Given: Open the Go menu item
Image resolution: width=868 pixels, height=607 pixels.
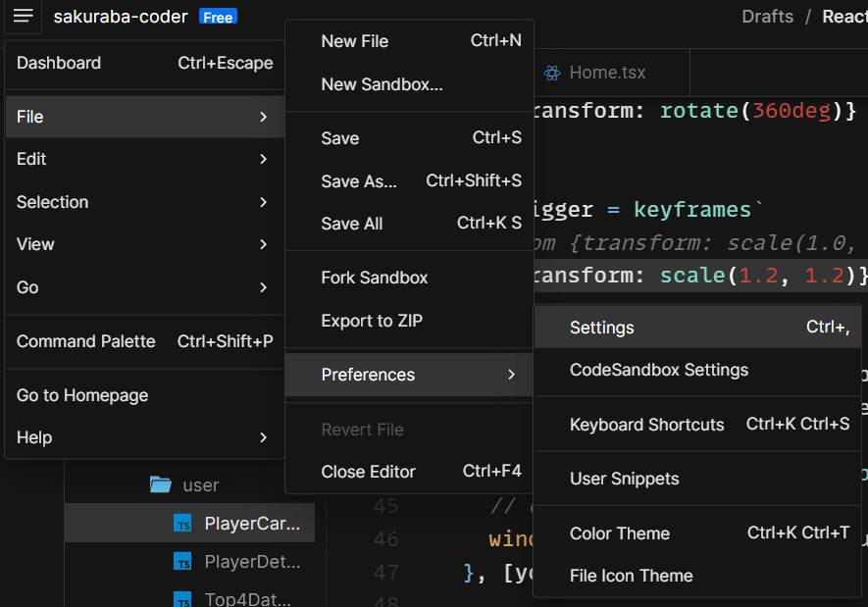Looking at the screenshot, I should coord(144,287).
